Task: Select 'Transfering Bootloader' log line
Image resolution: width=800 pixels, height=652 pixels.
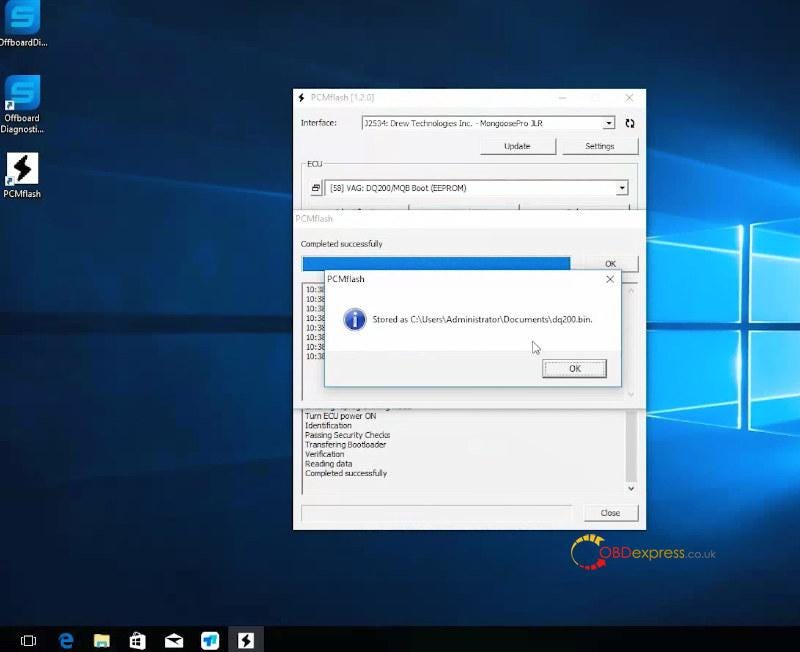Action: (x=345, y=444)
